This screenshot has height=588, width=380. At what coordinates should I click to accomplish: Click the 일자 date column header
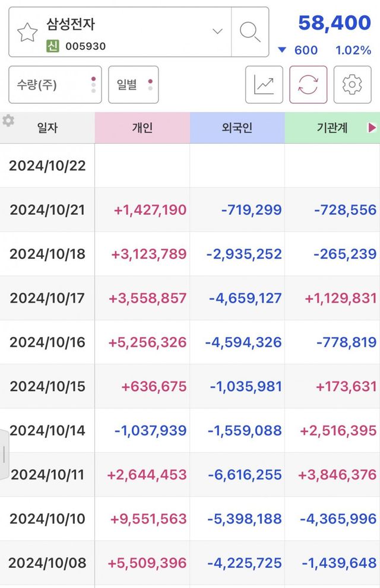pos(47,128)
